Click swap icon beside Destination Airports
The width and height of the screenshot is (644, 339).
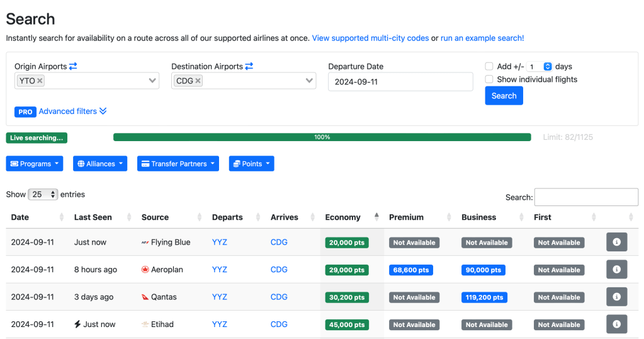pos(249,66)
